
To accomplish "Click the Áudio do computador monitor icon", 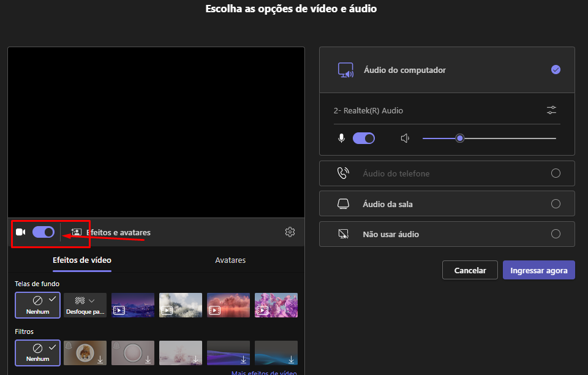I will (346, 70).
